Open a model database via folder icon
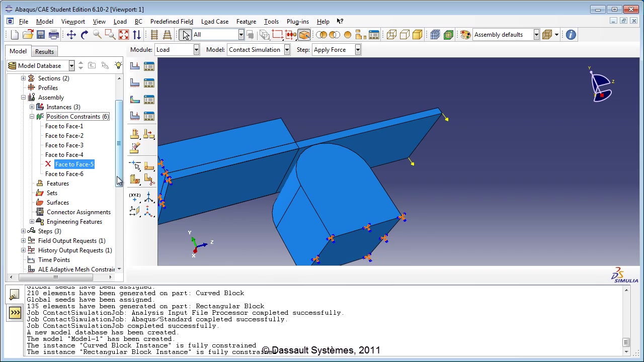The image size is (644, 362). tap(28, 35)
